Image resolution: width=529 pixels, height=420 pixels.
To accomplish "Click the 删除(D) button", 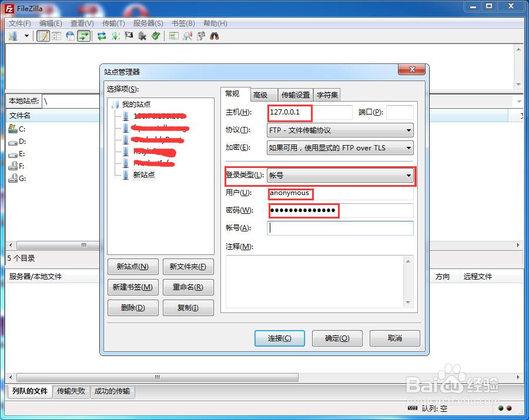I will [133, 308].
